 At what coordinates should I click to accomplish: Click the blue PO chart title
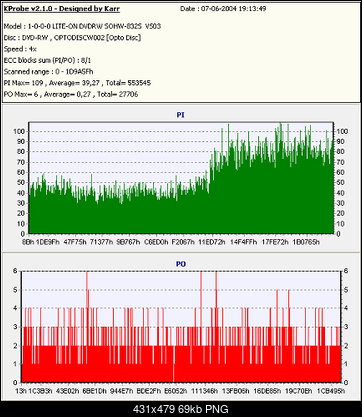coord(181,264)
